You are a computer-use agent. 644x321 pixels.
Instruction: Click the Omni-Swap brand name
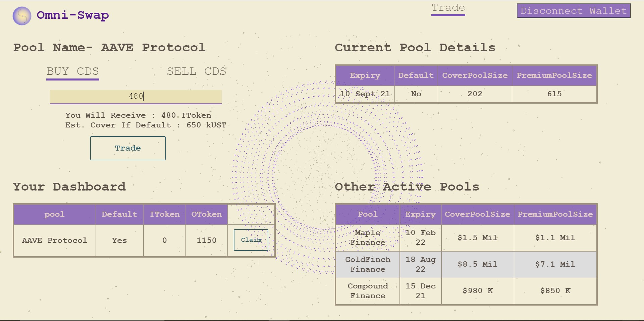point(73,15)
